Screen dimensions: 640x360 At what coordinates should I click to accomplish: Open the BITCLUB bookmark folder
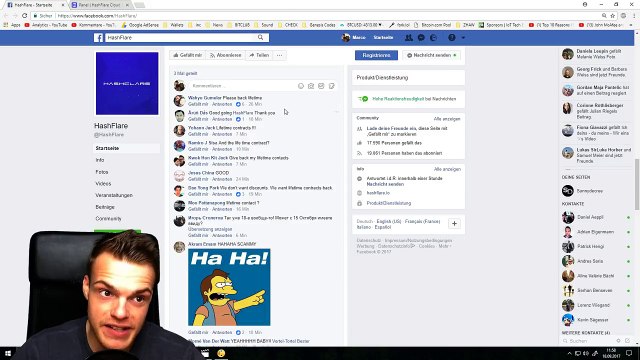pyautogui.click(x=239, y=25)
